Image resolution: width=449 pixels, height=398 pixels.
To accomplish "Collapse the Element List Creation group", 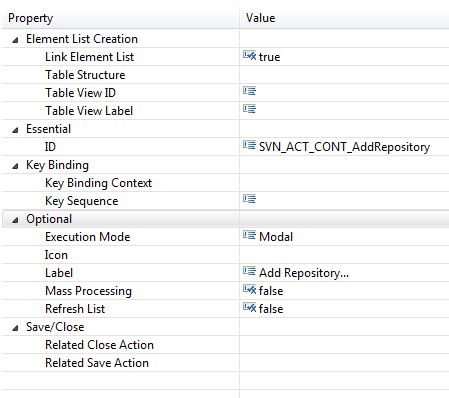I will point(15,40).
